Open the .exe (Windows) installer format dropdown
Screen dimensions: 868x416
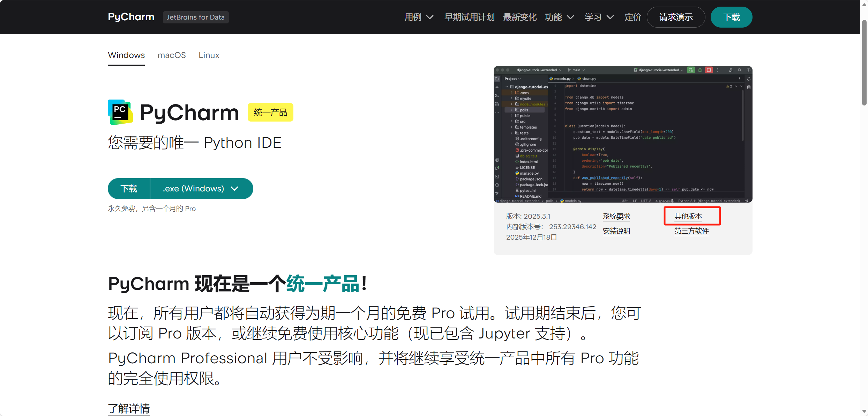tap(201, 189)
